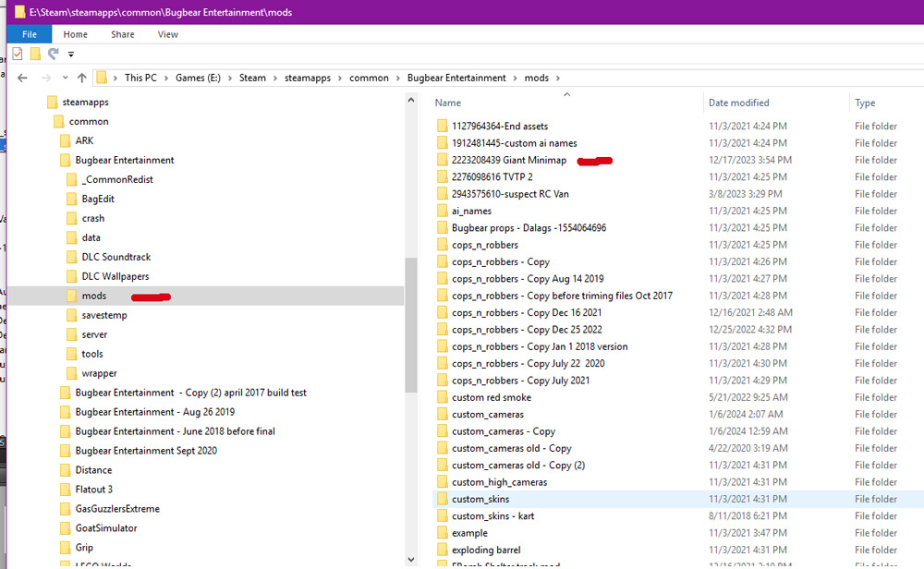Switch to the View ribbon tab
Screen dimensions: 924x569
tap(168, 34)
